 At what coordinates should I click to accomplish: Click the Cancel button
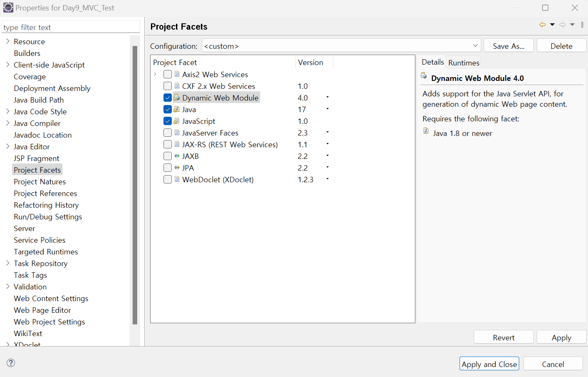point(553,364)
